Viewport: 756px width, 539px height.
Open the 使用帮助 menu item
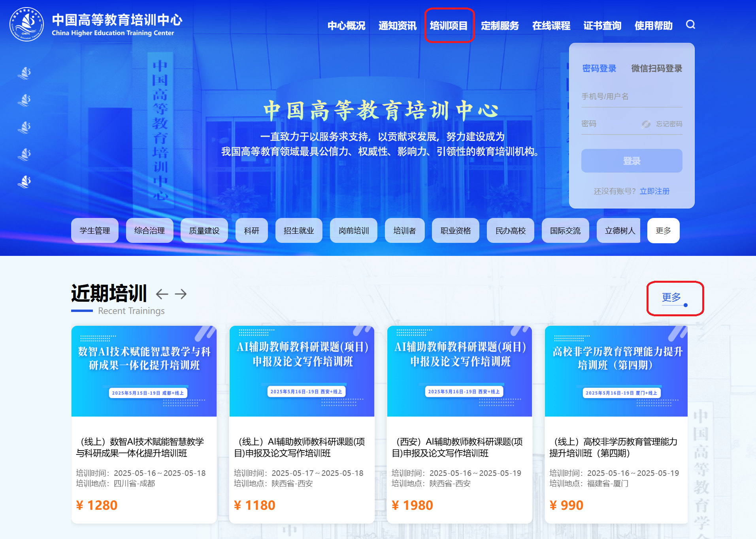(x=653, y=26)
